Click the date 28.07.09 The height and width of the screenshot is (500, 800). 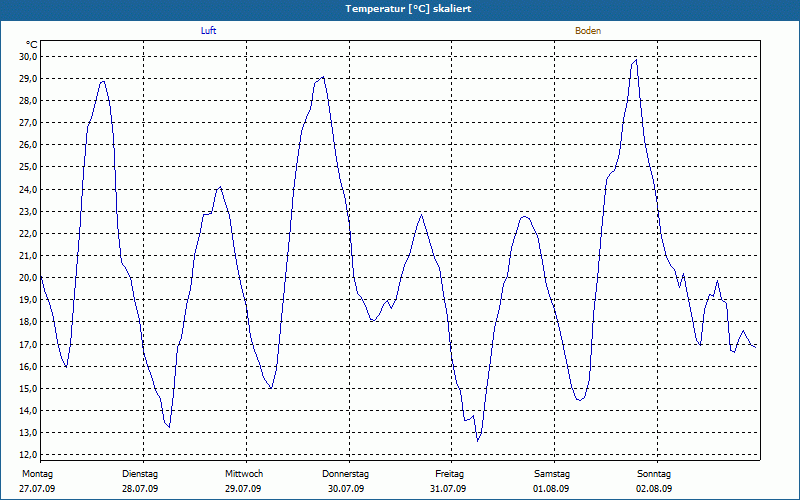(140, 489)
